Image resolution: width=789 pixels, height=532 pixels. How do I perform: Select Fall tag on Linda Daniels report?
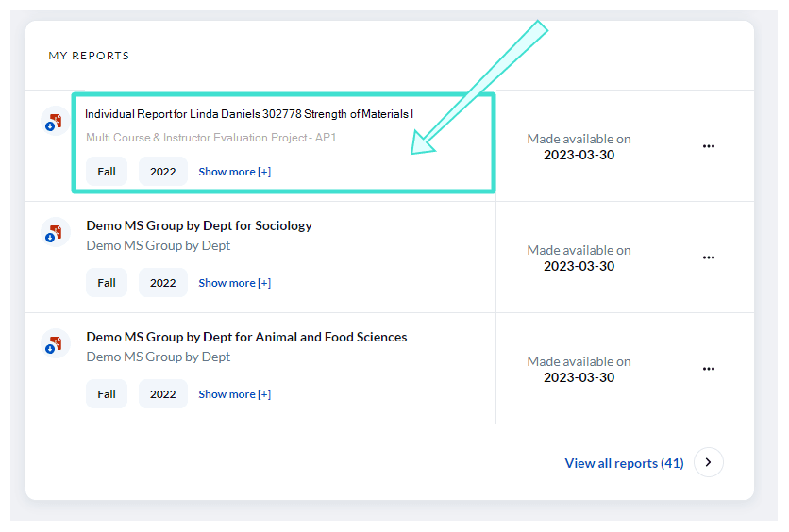107,172
